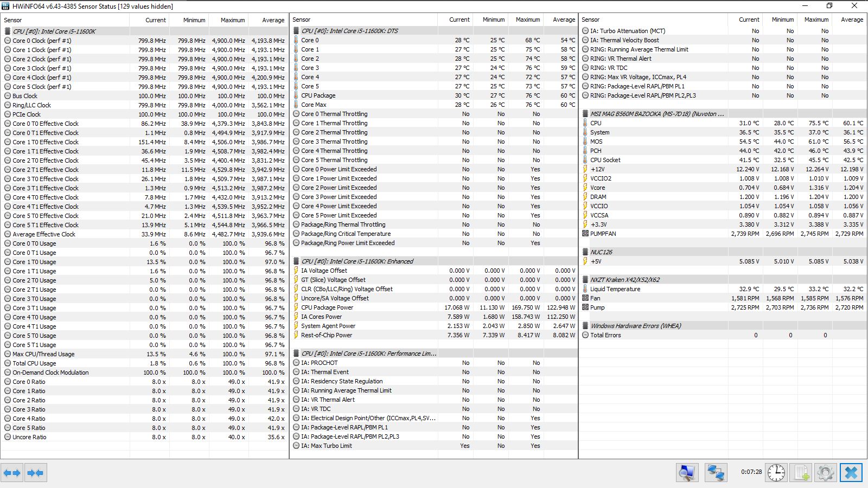Click the Liquid Temperature thermometer icon

click(585, 289)
